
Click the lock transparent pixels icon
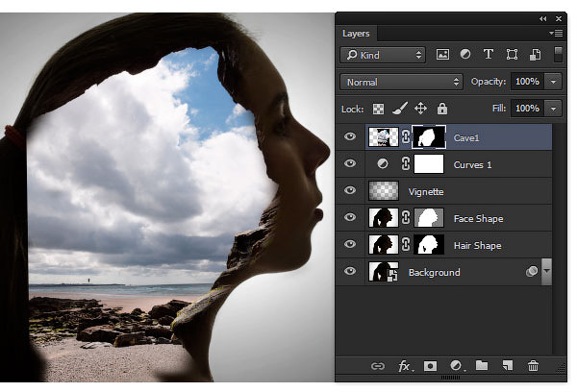(378, 109)
